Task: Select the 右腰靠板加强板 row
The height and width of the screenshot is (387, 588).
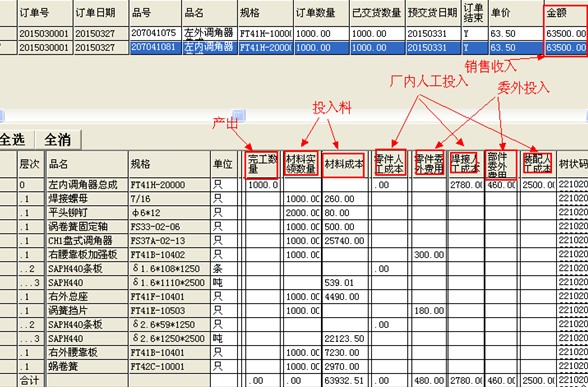Action: tap(294, 255)
